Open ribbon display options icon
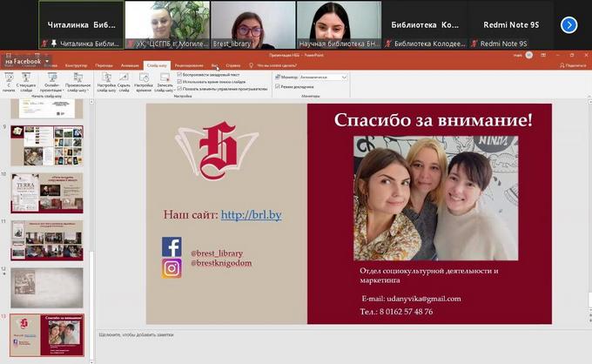The width and height of the screenshot is (592, 364). (x=543, y=55)
